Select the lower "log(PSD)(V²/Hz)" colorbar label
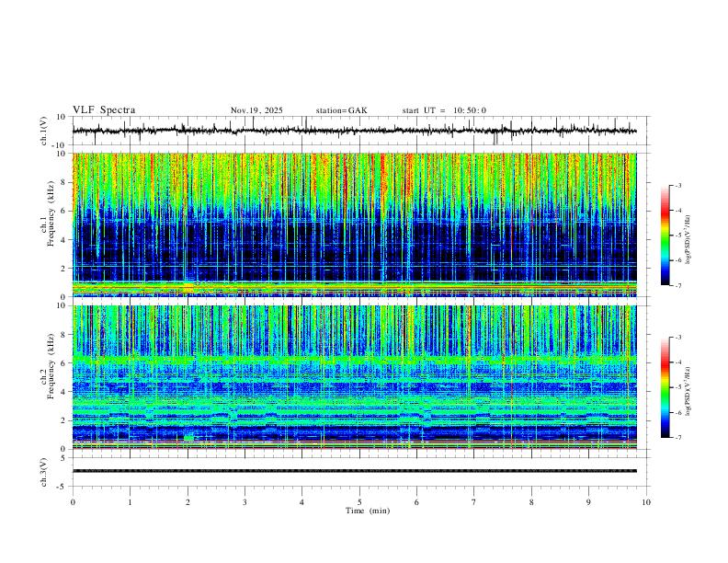 point(688,391)
